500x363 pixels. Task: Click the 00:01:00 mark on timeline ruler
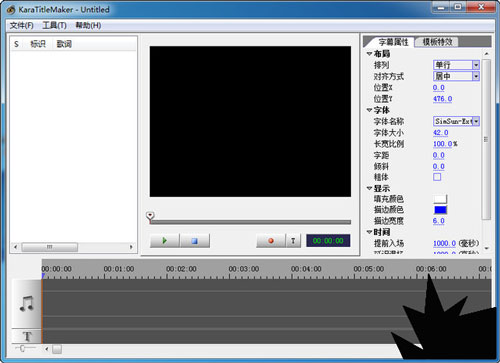click(x=119, y=269)
